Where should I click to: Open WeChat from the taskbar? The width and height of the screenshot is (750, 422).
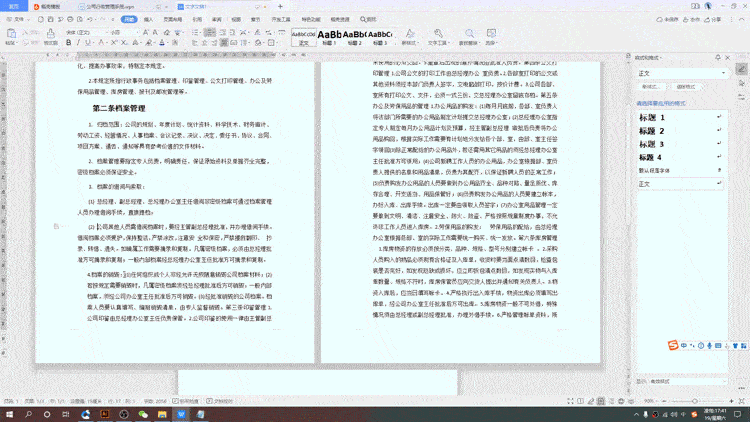coord(143,414)
